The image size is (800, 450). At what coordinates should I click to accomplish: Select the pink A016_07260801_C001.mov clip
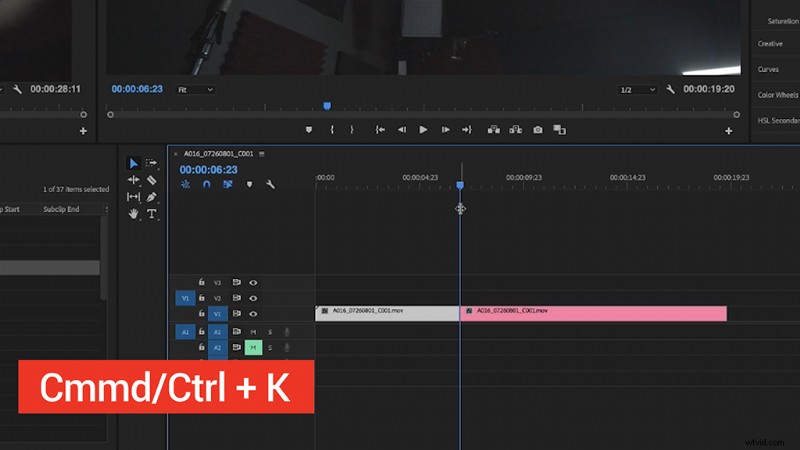593,313
